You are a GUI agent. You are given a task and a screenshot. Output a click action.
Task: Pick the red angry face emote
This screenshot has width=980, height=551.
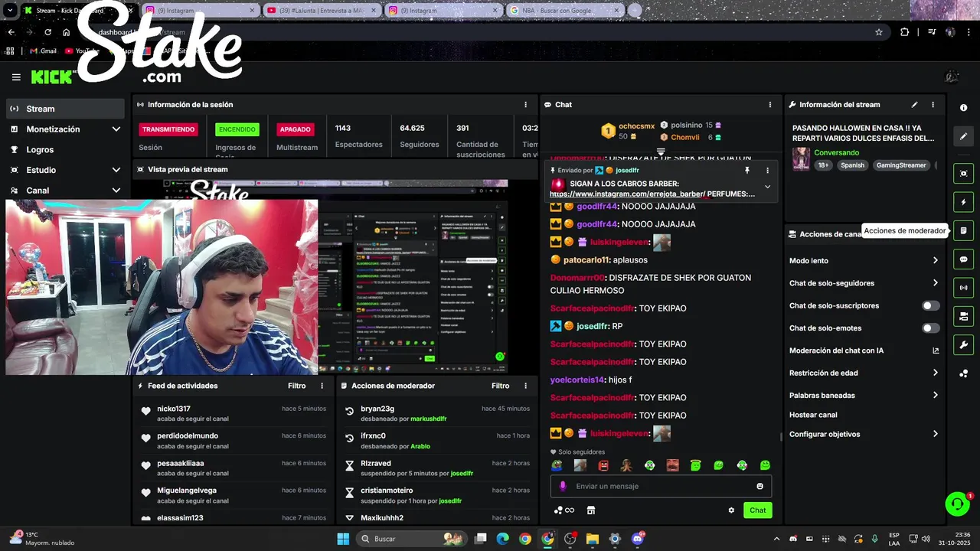pyautogui.click(x=603, y=465)
